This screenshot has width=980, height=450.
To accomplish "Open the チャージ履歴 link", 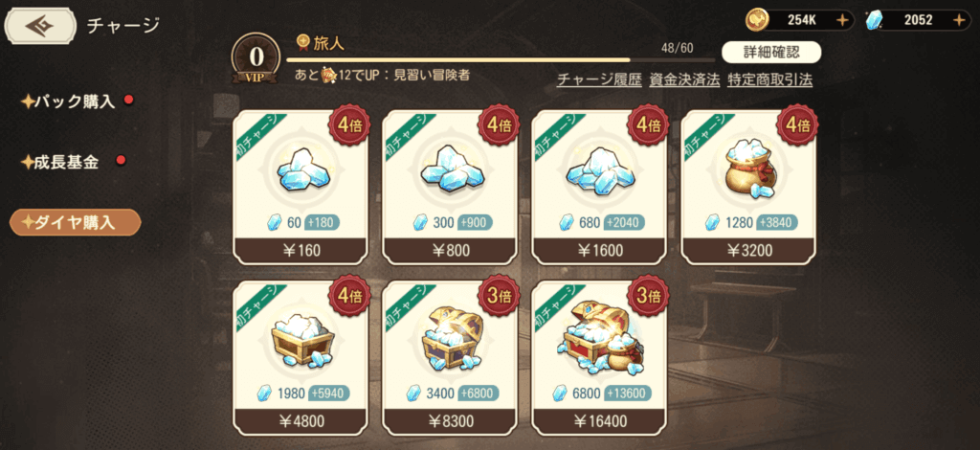I will point(599,80).
